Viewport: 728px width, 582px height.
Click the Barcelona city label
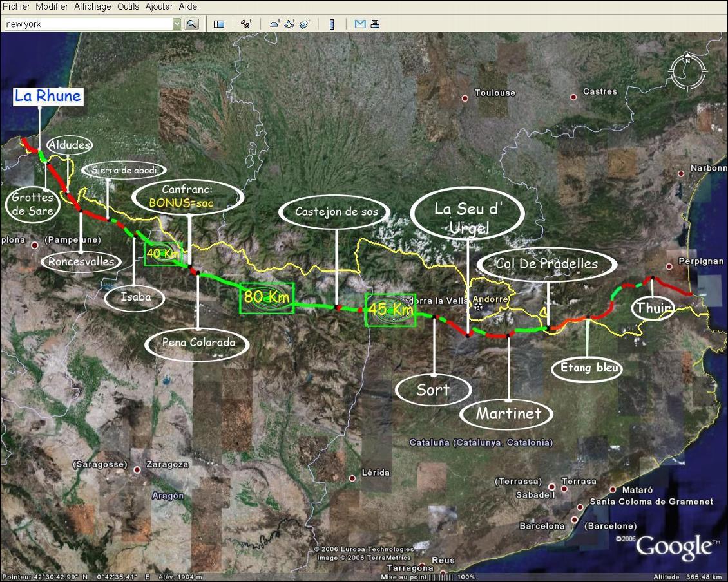(x=542, y=526)
